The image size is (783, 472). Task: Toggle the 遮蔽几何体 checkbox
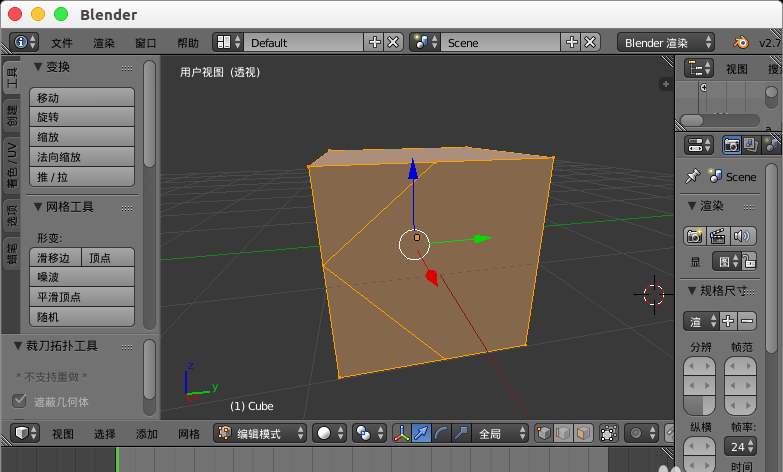(19, 401)
